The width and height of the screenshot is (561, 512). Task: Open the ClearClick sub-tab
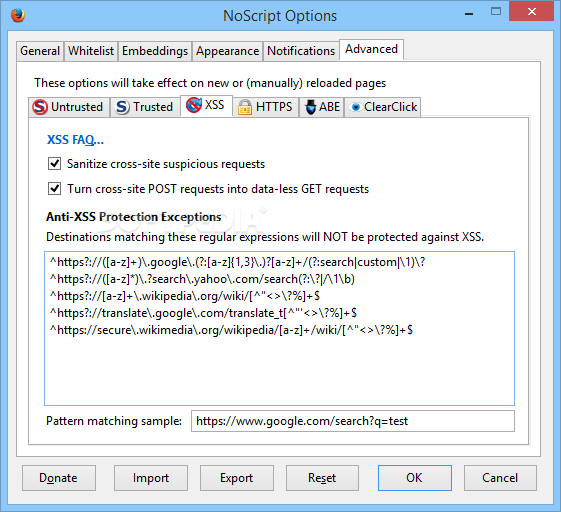(x=382, y=107)
